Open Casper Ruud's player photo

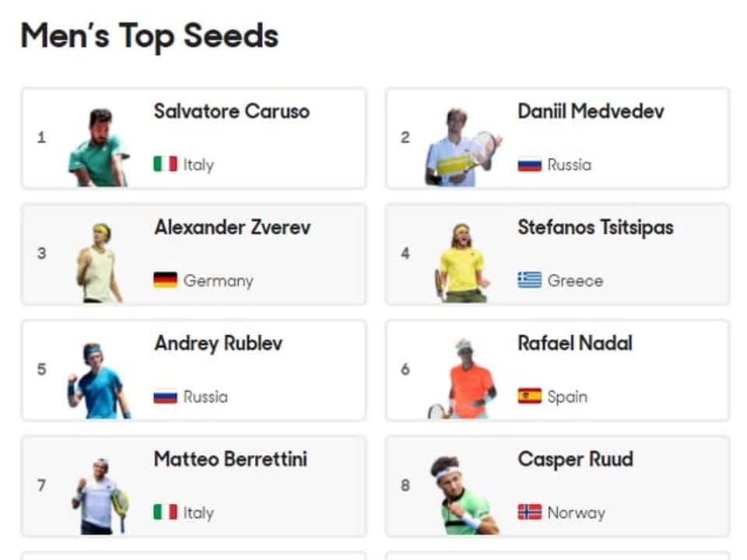(x=465, y=495)
